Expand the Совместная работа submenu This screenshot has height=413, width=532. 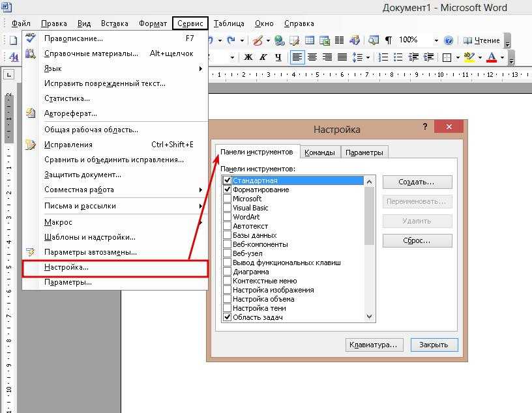coord(115,190)
